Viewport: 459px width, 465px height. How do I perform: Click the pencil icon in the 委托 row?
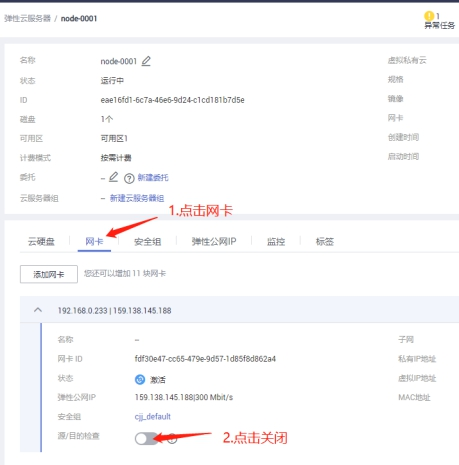tap(113, 177)
